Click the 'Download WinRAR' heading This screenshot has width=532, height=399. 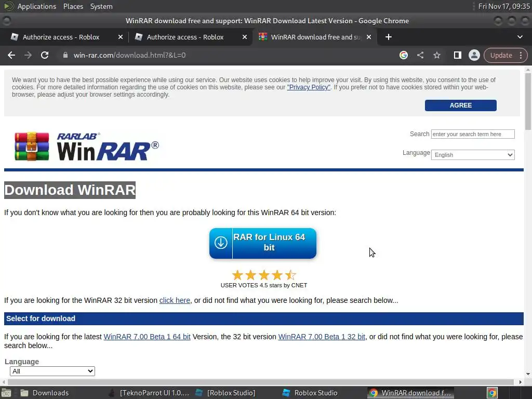tap(70, 190)
